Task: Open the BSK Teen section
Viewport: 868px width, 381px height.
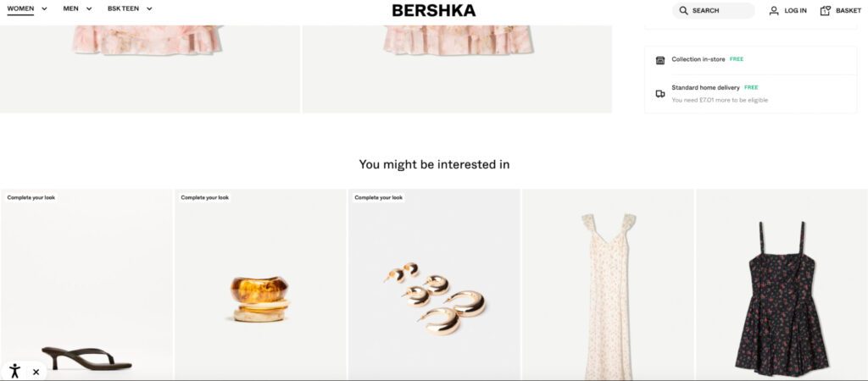Action: (x=123, y=8)
